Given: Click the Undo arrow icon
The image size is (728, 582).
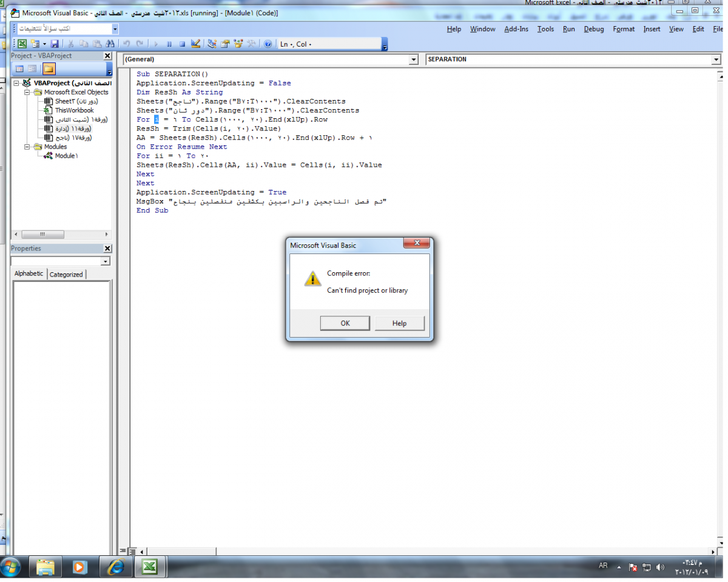Looking at the screenshot, I should tap(127, 44).
